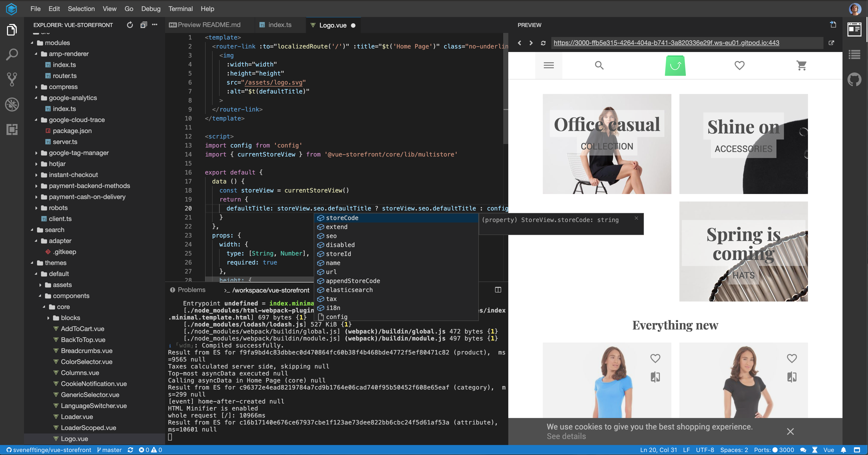Toggle the terminal panel split layout
Image resolution: width=868 pixels, height=455 pixels.
[498, 290]
